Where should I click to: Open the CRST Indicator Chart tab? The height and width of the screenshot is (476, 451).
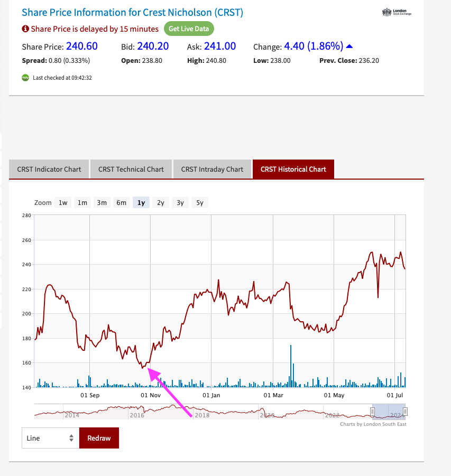[49, 169]
